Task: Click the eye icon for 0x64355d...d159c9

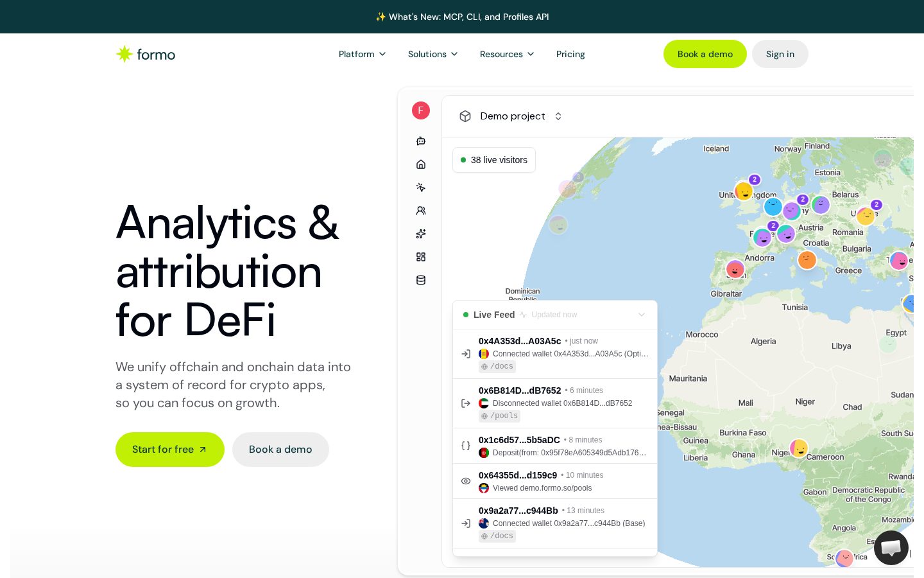Action: coord(466,481)
